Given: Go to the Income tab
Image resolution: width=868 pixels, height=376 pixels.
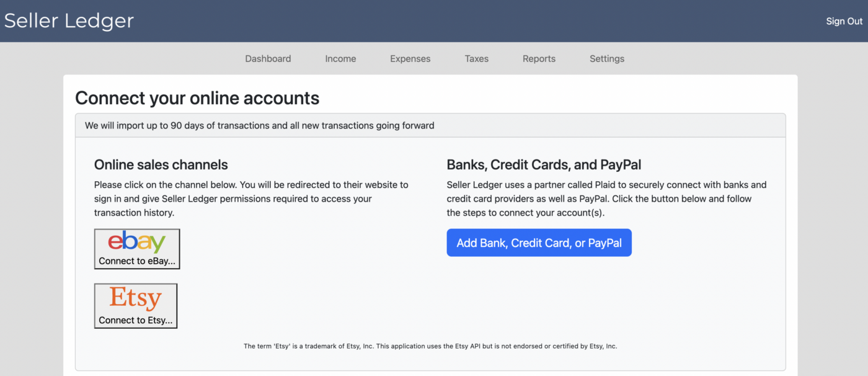Looking at the screenshot, I should pyautogui.click(x=340, y=59).
